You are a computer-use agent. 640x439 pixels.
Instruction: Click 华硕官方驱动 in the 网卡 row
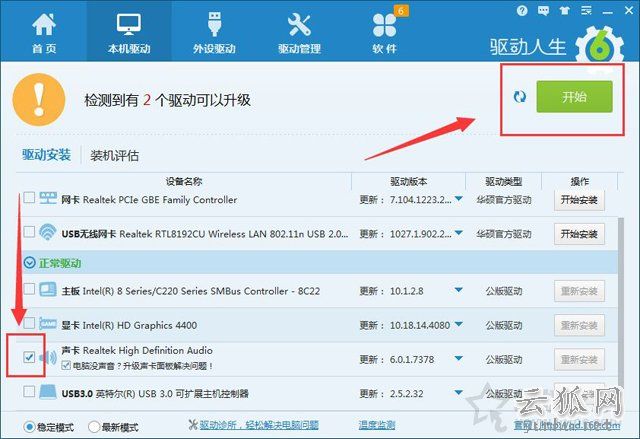504,200
